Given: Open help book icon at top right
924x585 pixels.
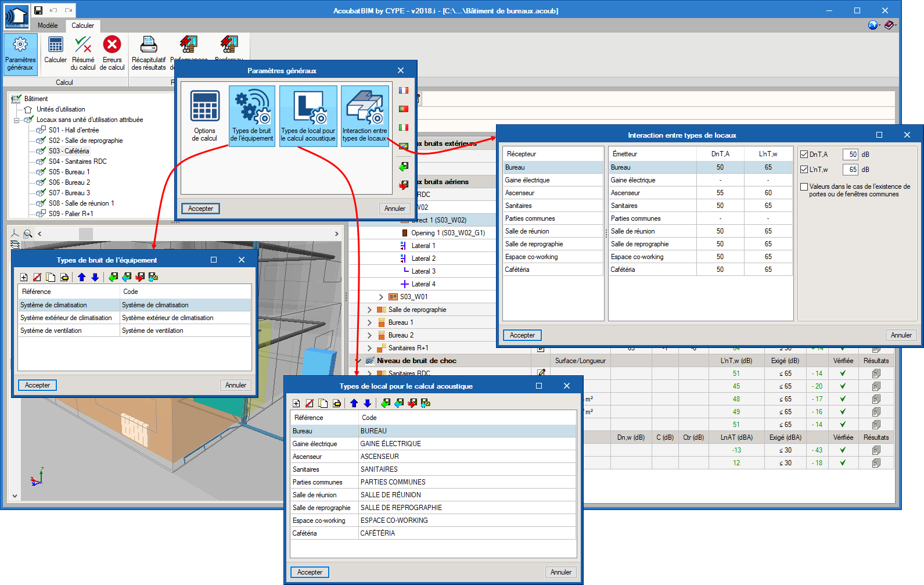Looking at the screenshot, I should [x=889, y=25].
